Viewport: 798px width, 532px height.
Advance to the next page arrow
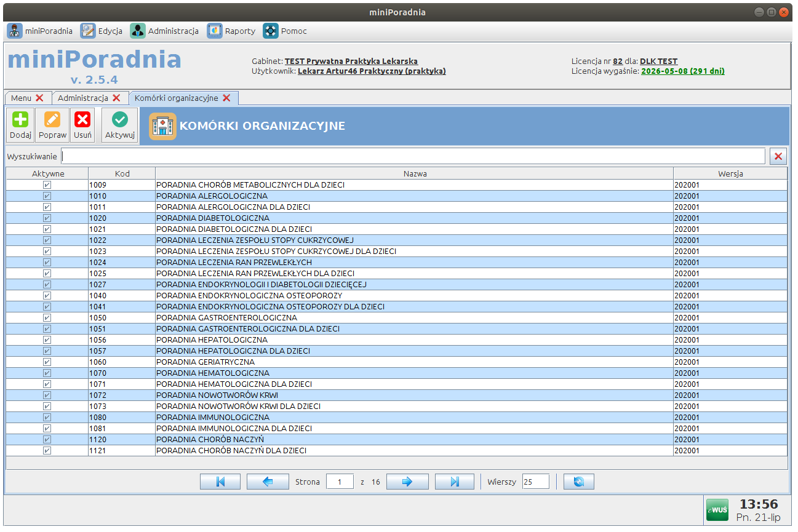tap(407, 482)
